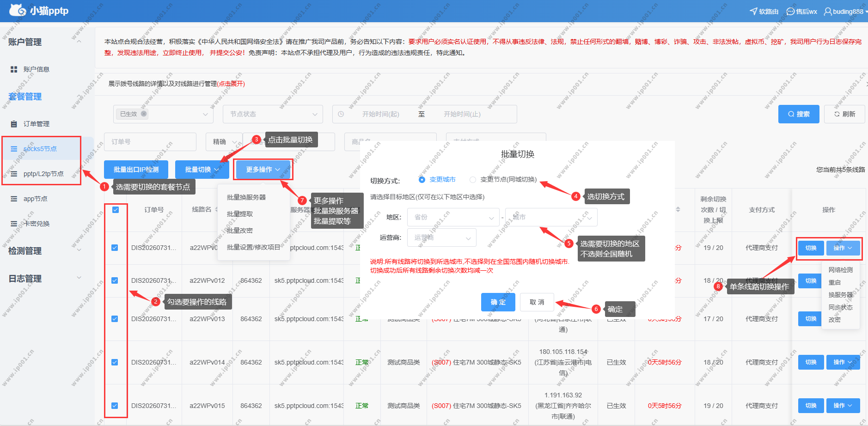
Task: Open the 更多操作 dropdown button
Action: point(263,170)
